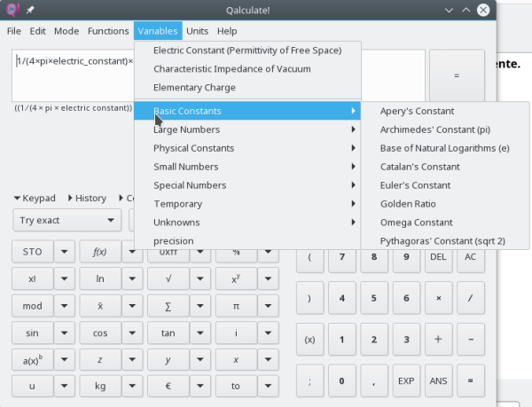Click the mean x-bar function button

point(100,306)
